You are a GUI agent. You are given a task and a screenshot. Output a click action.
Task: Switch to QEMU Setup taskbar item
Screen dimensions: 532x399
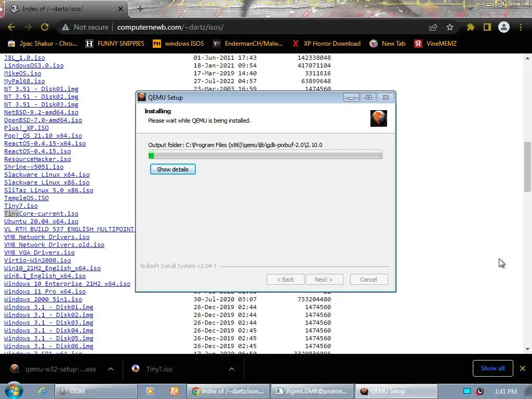(x=396, y=391)
